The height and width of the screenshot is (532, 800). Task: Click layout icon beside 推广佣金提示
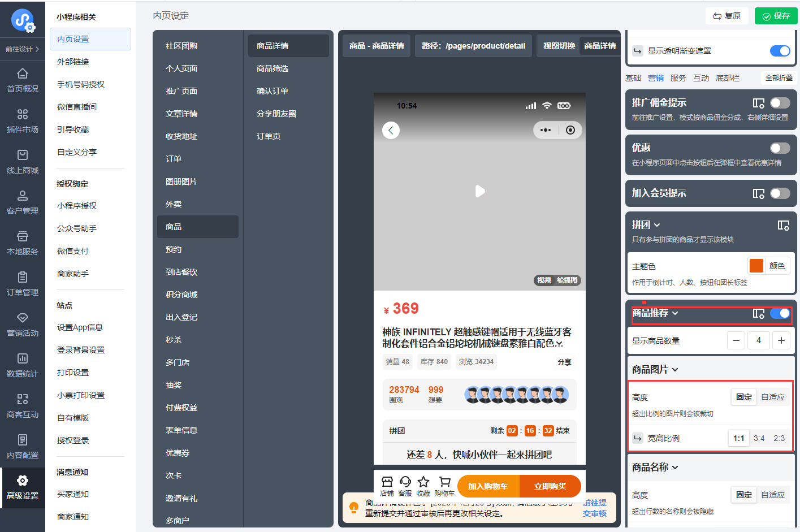(758, 103)
